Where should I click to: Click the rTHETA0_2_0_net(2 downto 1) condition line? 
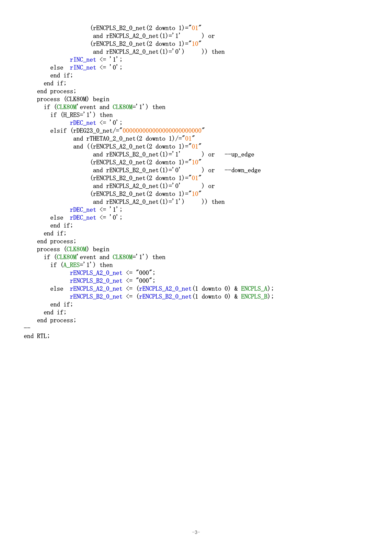pos(134,138)
